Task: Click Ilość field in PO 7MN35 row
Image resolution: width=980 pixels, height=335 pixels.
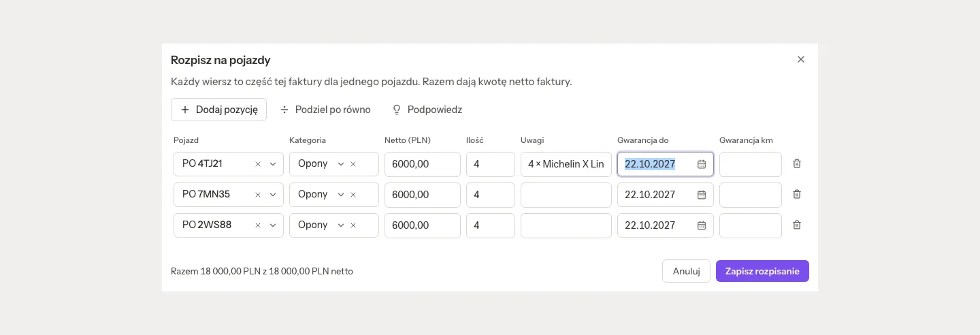Action: [491, 195]
